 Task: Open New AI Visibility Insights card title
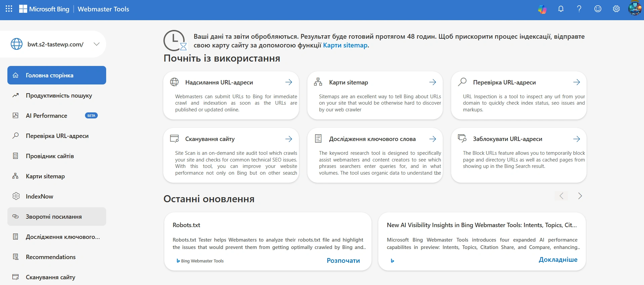tap(482, 225)
